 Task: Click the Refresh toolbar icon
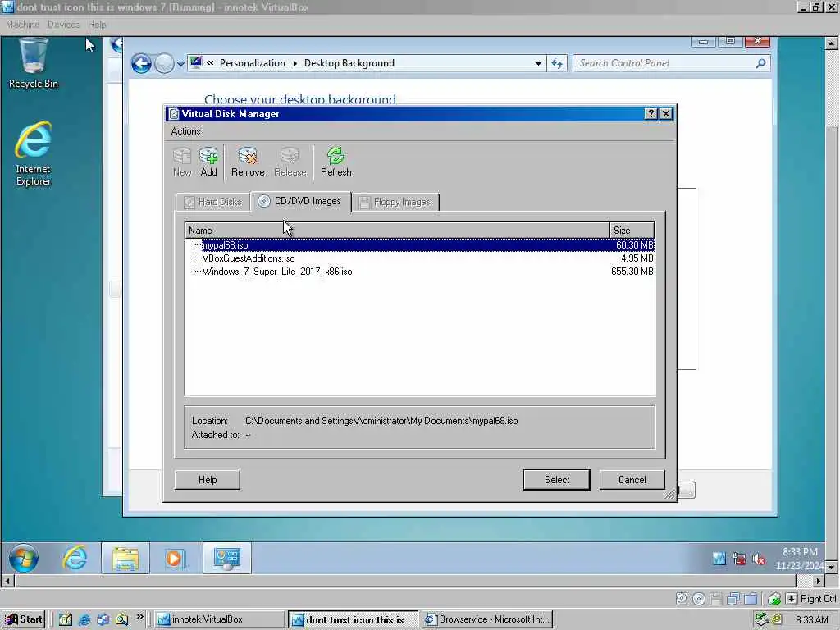[x=336, y=162]
